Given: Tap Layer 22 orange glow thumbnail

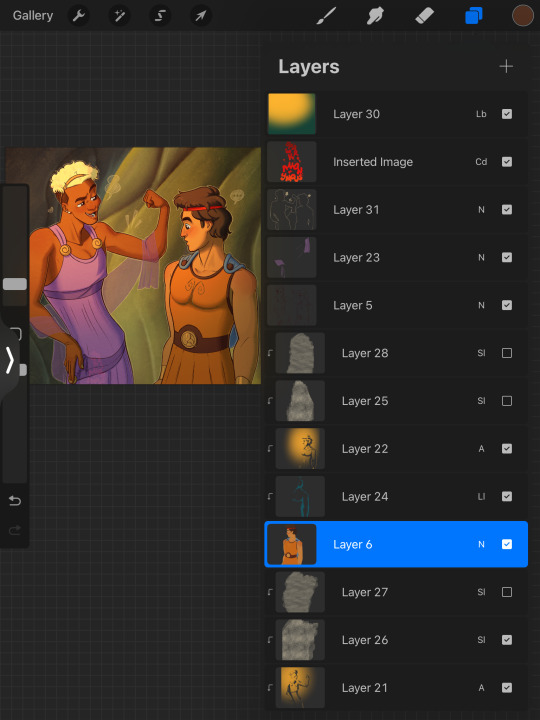Looking at the screenshot, I should 300,449.
